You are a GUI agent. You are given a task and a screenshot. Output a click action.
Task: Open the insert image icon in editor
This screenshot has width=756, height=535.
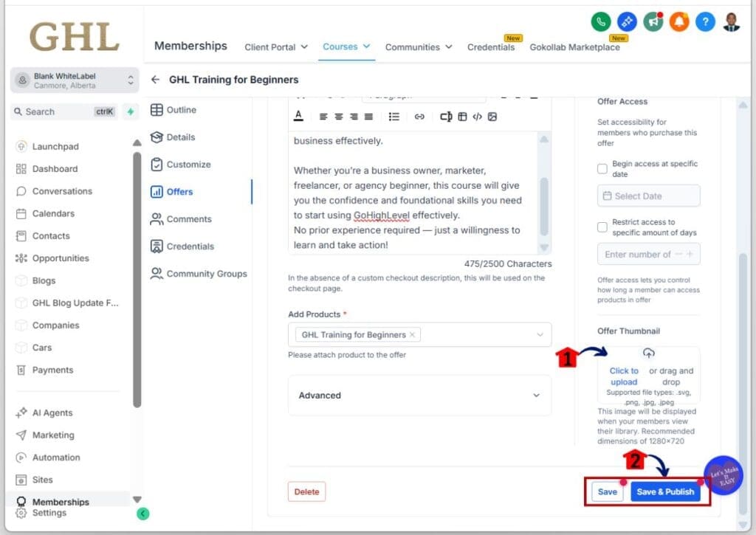tap(492, 116)
